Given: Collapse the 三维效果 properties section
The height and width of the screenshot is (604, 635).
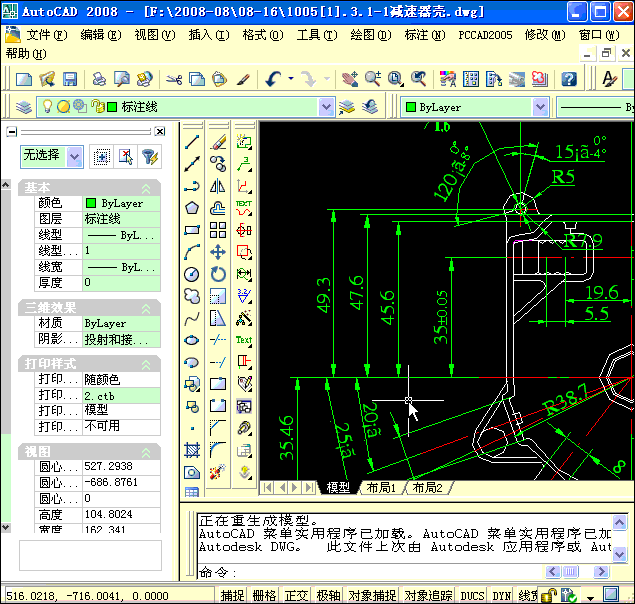Looking at the screenshot, I should click(x=146, y=309).
